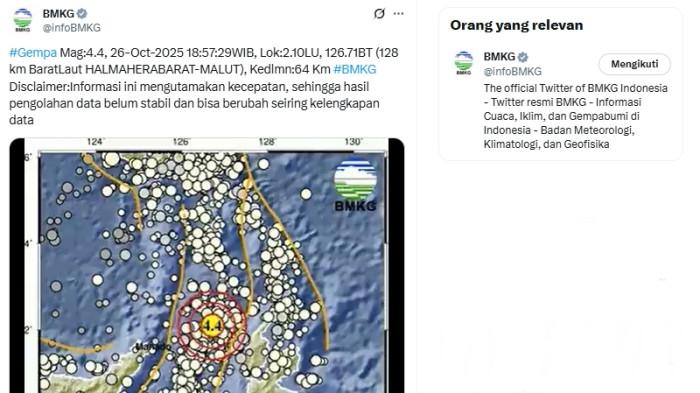The image size is (700, 393).
Task: Click the tweet text "Mag:4.4, 26-Oct-2025"
Action: tap(122, 53)
